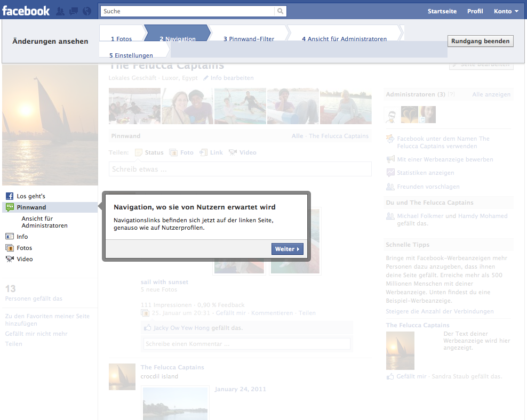Expand the Konto dropdown menu
This screenshot has height=420, width=527.
[506, 11]
